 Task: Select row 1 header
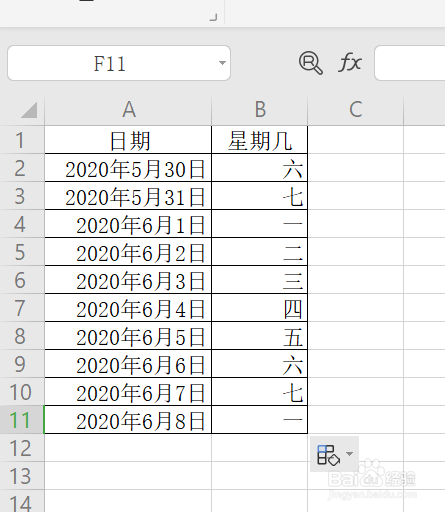pyautogui.click(x=22, y=140)
